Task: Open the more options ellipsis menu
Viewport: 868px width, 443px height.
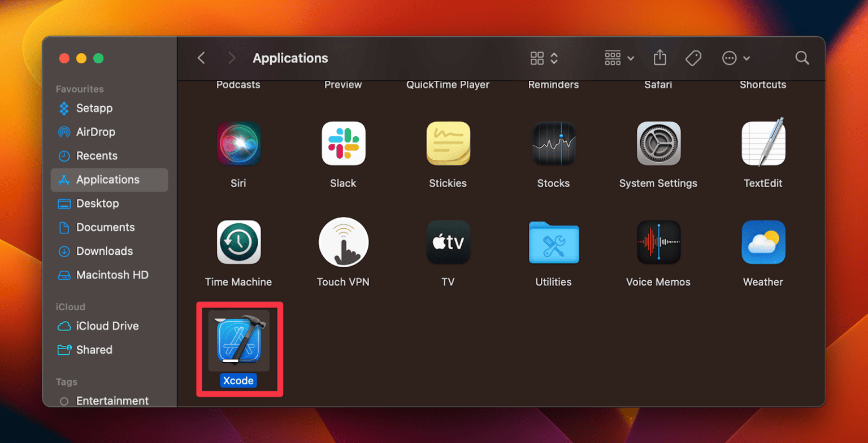Action: click(x=735, y=58)
